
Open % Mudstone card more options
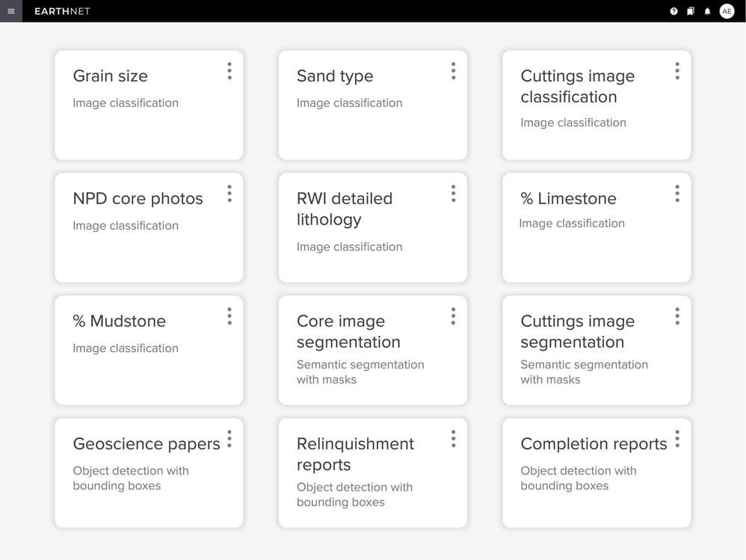click(x=229, y=316)
